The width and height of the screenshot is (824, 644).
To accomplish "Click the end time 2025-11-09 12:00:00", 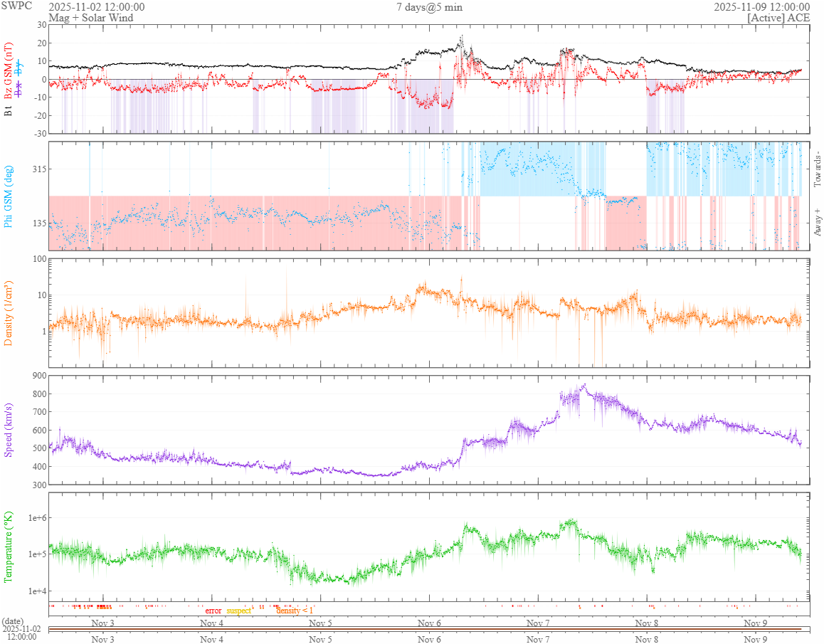I will [x=761, y=7].
